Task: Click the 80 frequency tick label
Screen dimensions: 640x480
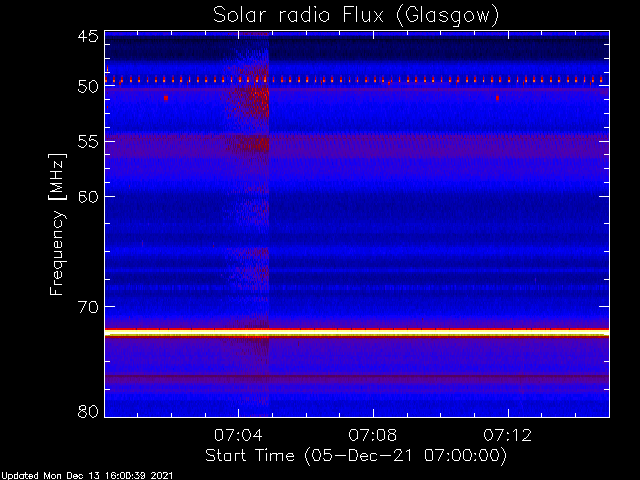Action: click(x=88, y=411)
